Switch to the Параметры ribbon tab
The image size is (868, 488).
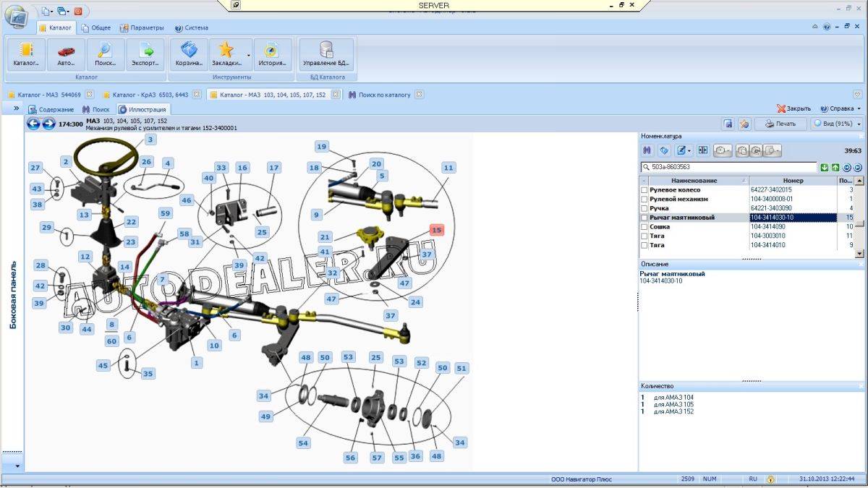tap(142, 28)
